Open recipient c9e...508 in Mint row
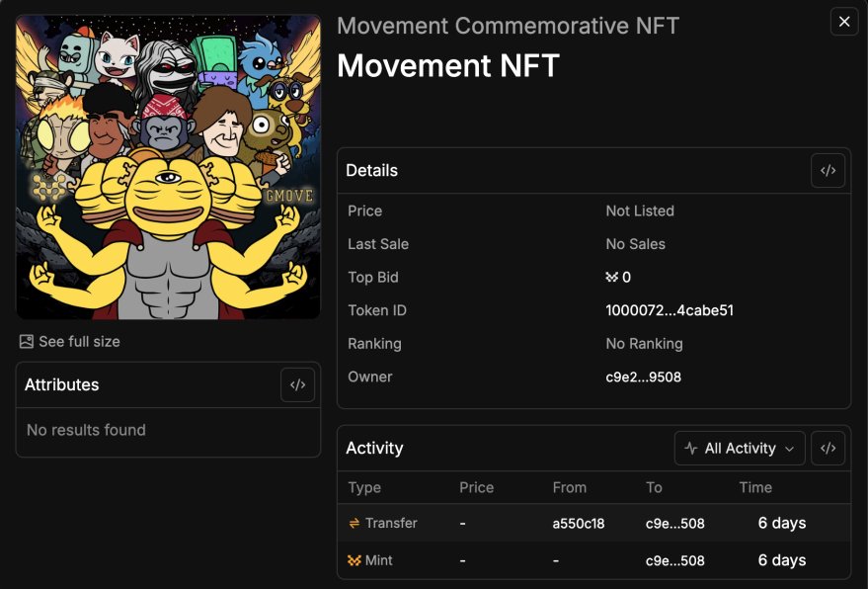 tap(674, 560)
